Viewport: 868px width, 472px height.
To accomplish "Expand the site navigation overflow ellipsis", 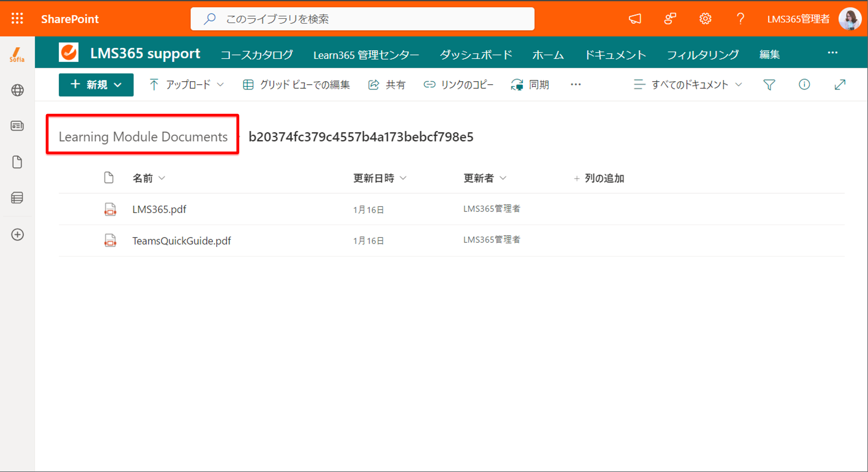I will click(833, 52).
